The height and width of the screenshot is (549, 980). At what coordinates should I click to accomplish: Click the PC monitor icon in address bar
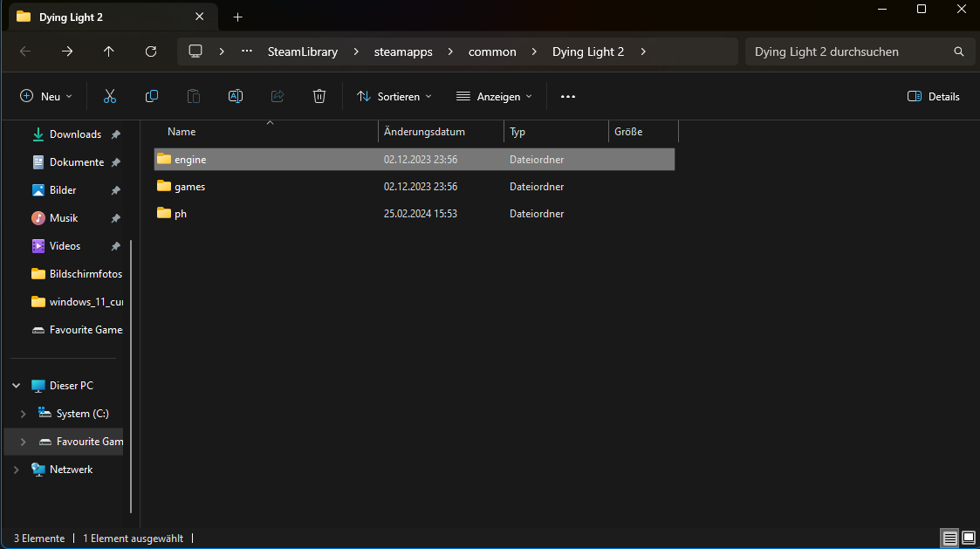click(195, 51)
